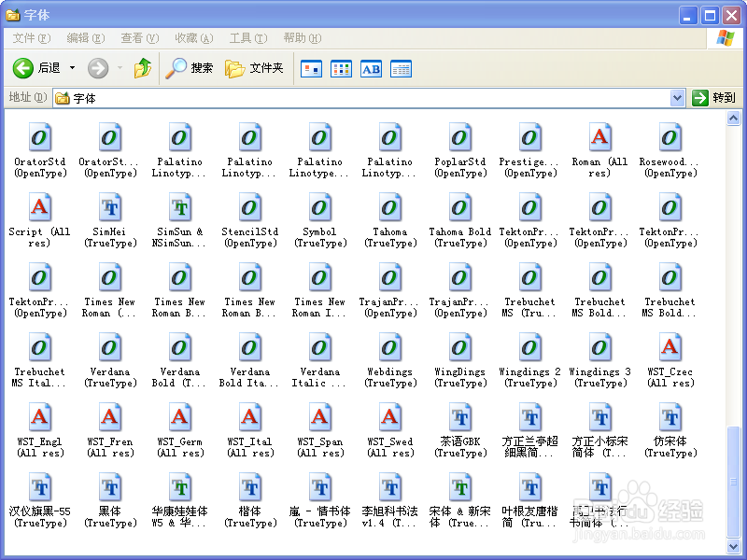
Task: Go up one folder level
Action: point(143,68)
